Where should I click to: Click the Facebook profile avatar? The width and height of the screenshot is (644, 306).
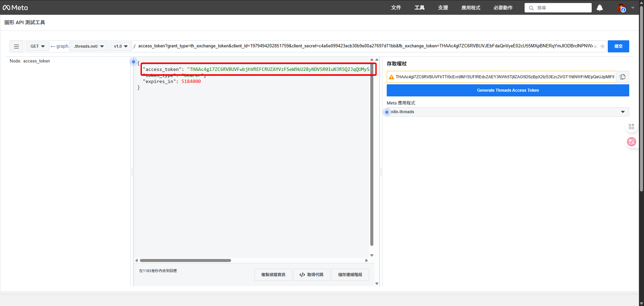click(x=621, y=8)
